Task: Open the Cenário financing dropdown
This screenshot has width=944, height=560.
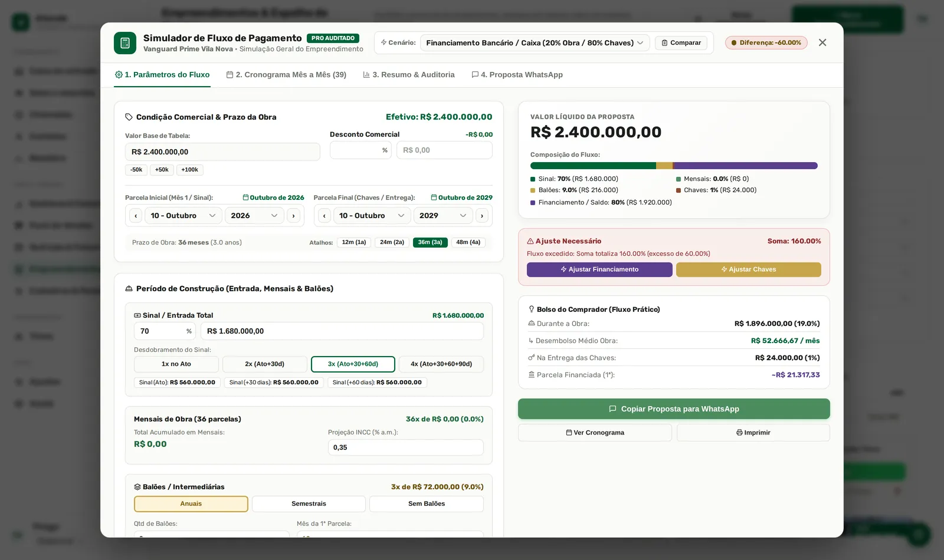Action: [x=535, y=43]
